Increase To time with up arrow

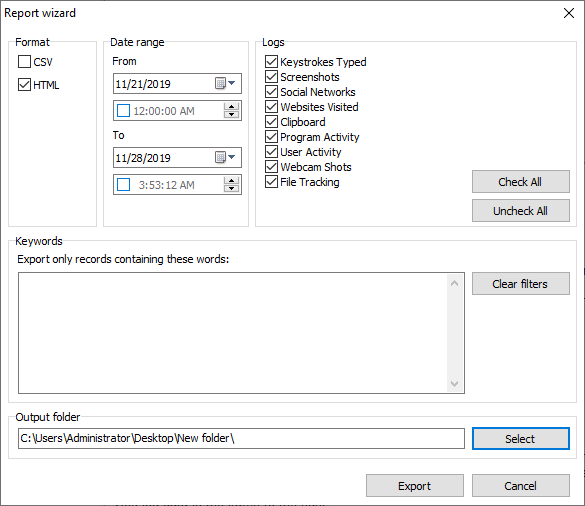pos(231,181)
